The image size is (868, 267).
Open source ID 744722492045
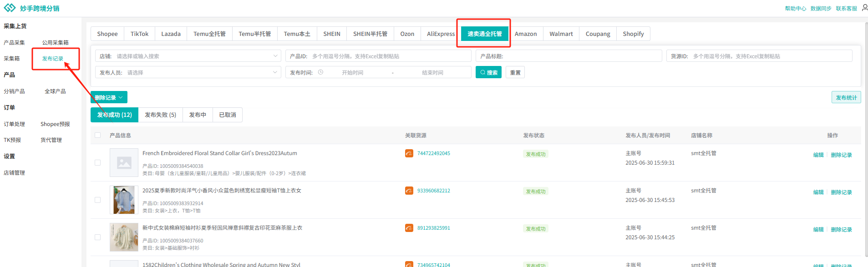pyautogui.click(x=434, y=153)
